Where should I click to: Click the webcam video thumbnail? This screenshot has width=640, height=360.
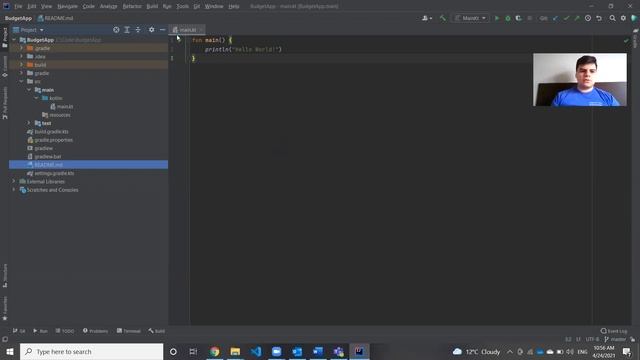point(580,80)
